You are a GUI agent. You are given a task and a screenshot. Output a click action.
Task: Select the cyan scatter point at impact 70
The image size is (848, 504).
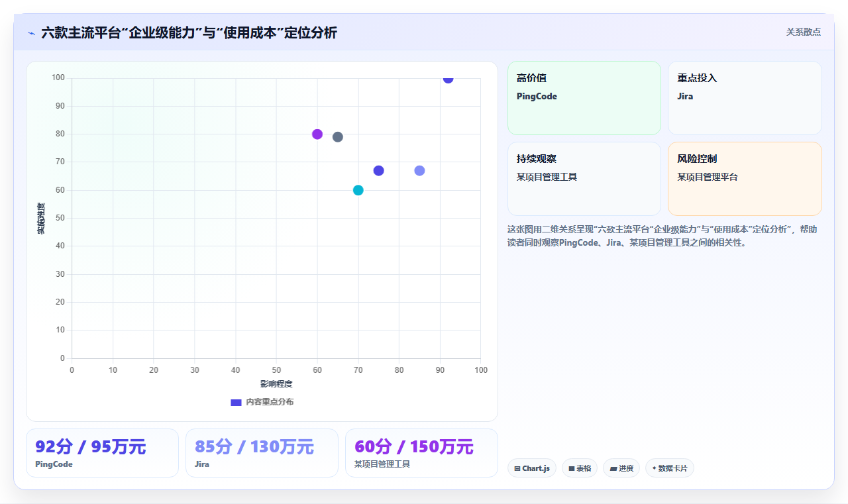pyautogui.click(x=358, y=190)
